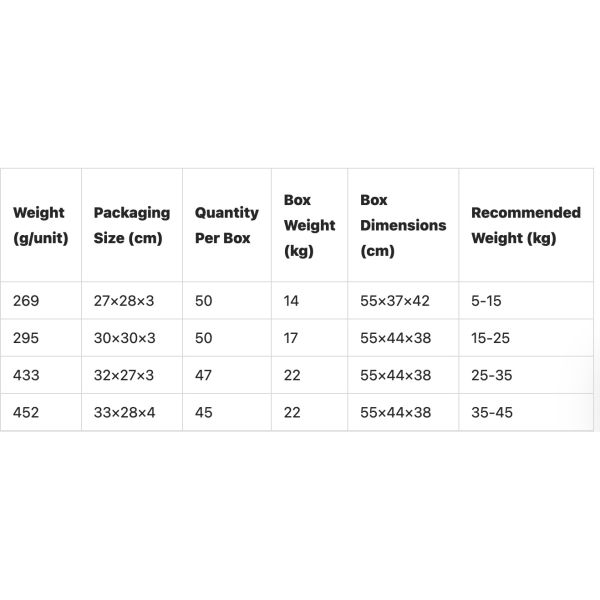This screenshot has width=600, height=600.
Task: Click the Box Dimensions (cm) header
Action: tap(402, 225)
